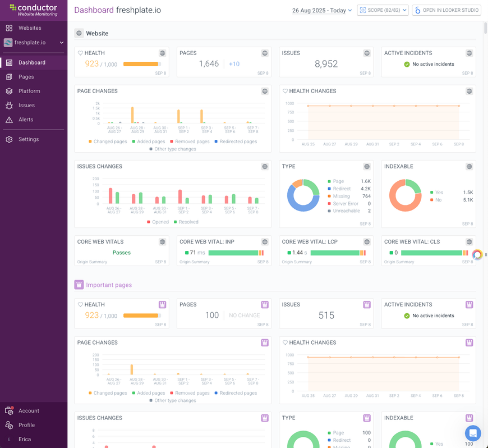Click the Dashboard sidebar icon
The width and height of the screenshot is (488, 448).
click(x=9, y=63)
